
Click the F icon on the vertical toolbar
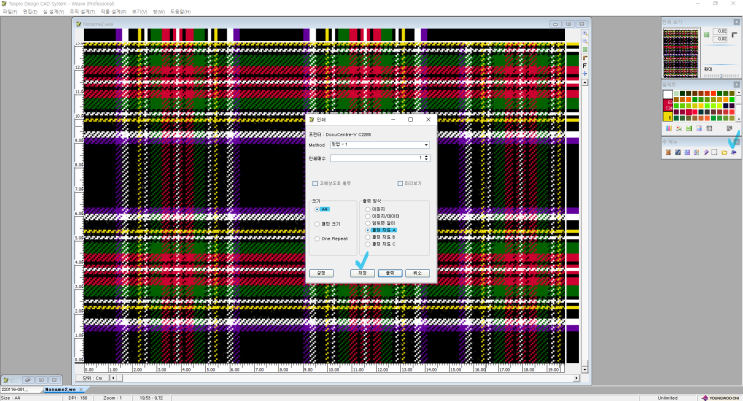[x=585, y=65]
